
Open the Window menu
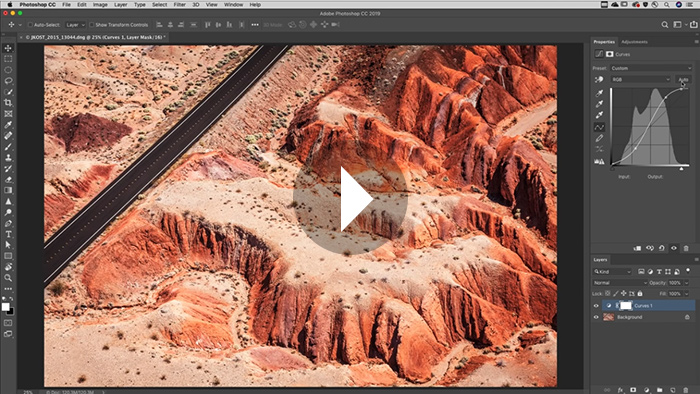click(233, 4)
